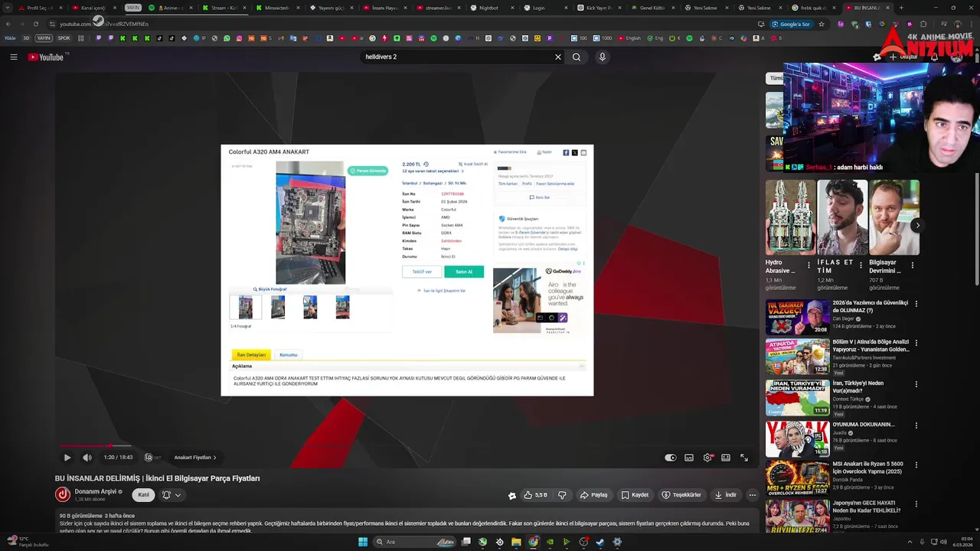This screenshot has width=980, height=551.
Task: Open File Explorer from the taskbar
Action: pos(516,542)
